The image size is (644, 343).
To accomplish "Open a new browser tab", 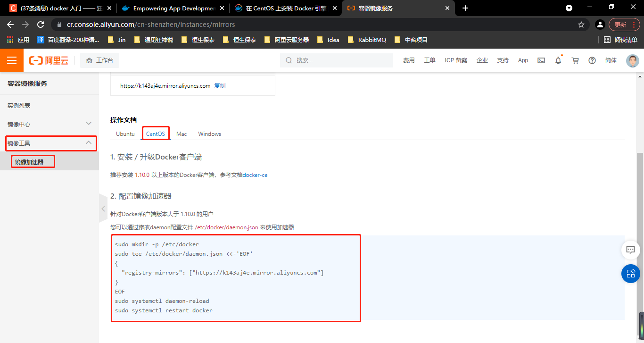I will coord(465,8).
